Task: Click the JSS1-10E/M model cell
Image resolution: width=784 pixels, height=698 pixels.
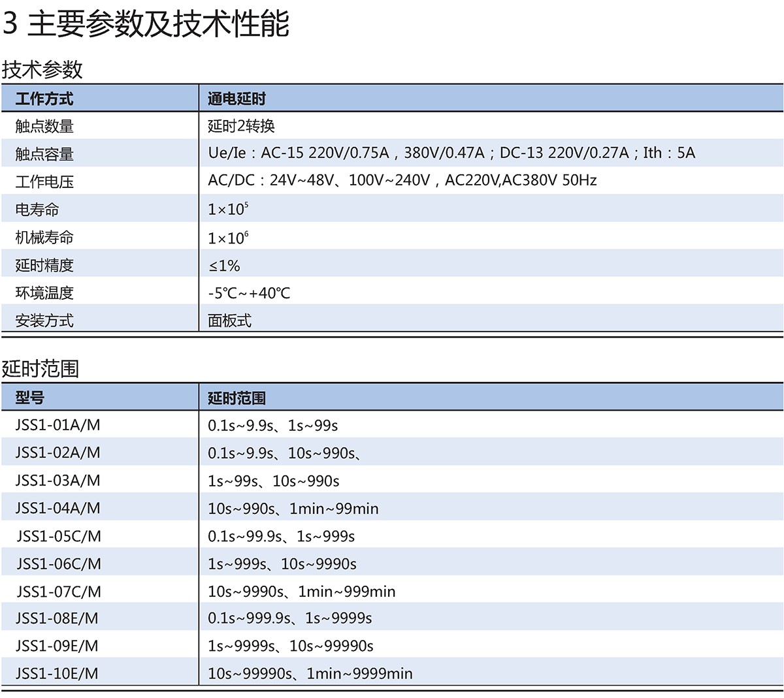Action: coord(57,673)
